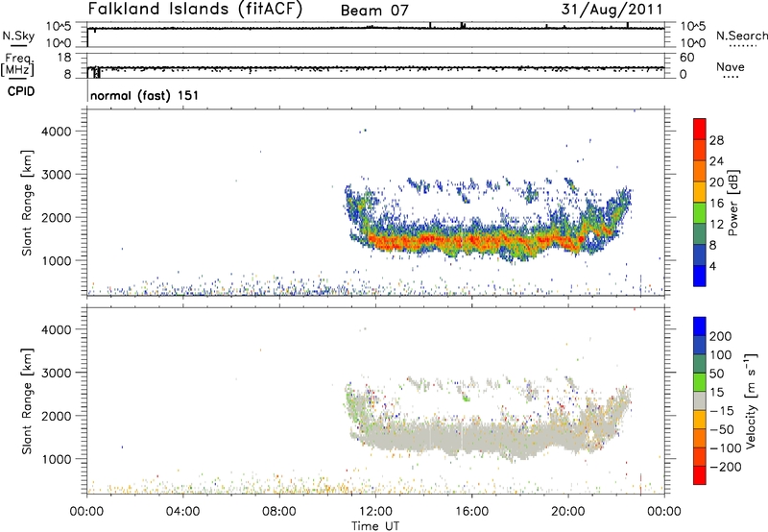Click the "60" Nave axis tick label

(686, 58)
